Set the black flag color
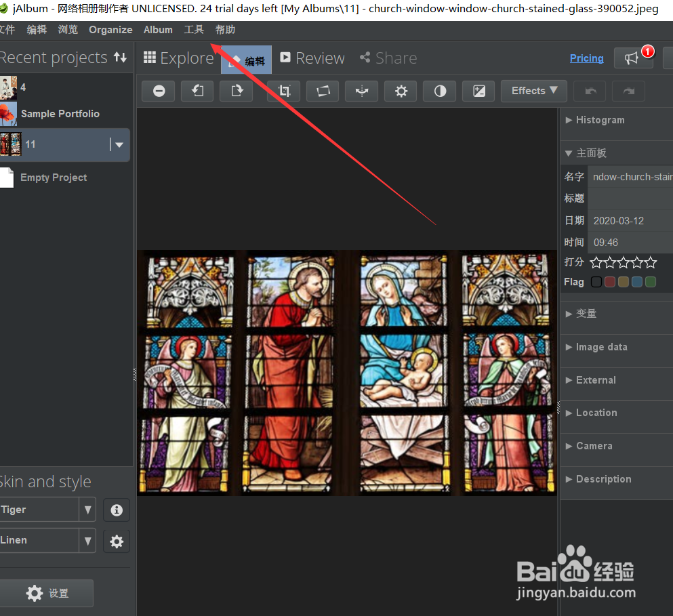Viewport: 673px width, 616px height. tap(596, 282)
